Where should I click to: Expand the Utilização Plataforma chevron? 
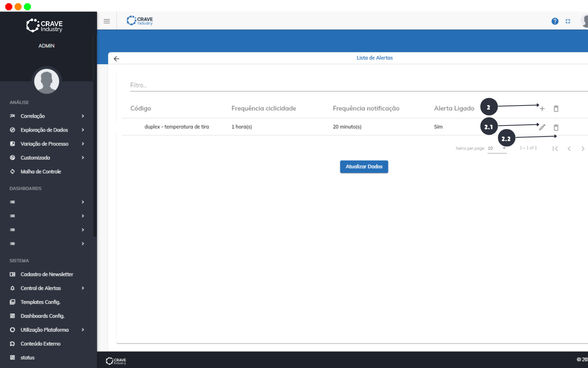click(83, 330)
